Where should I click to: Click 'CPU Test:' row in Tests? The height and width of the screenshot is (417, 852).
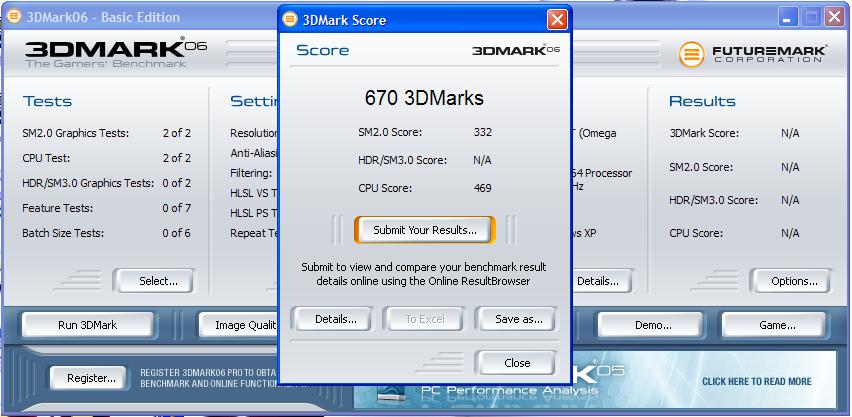[106, 158]
